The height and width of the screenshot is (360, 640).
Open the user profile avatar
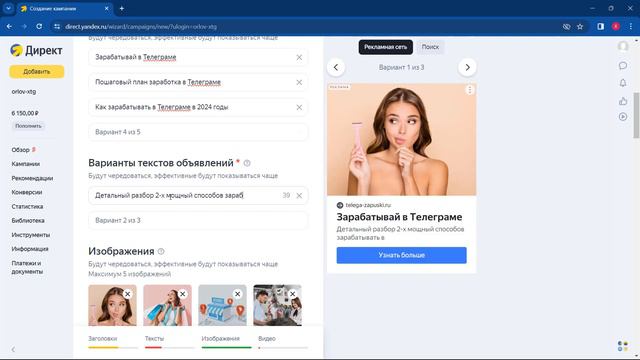623,47
